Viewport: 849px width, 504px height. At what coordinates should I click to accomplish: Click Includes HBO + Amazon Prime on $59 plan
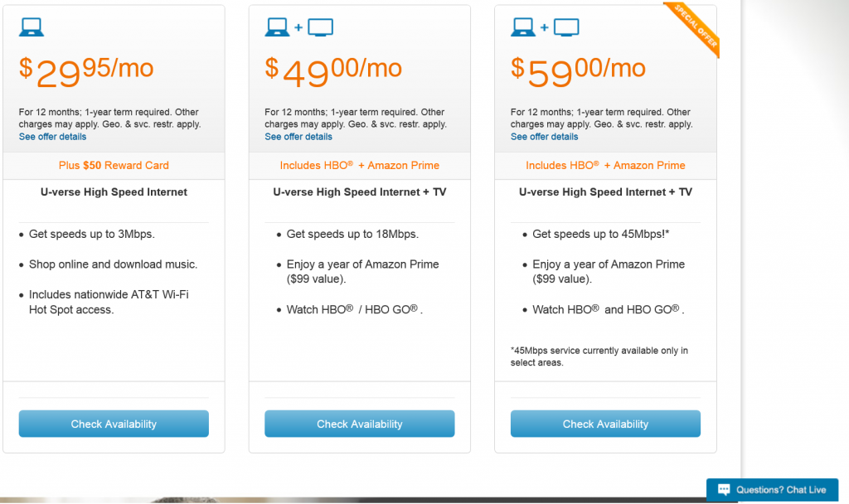tap(605, 166)
